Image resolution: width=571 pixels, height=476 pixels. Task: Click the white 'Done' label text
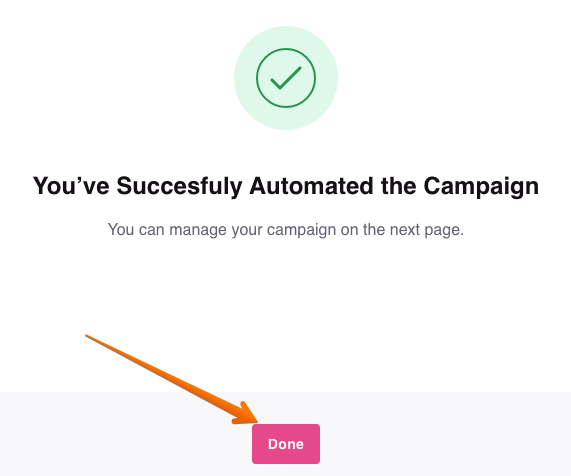tap(286, 444)
